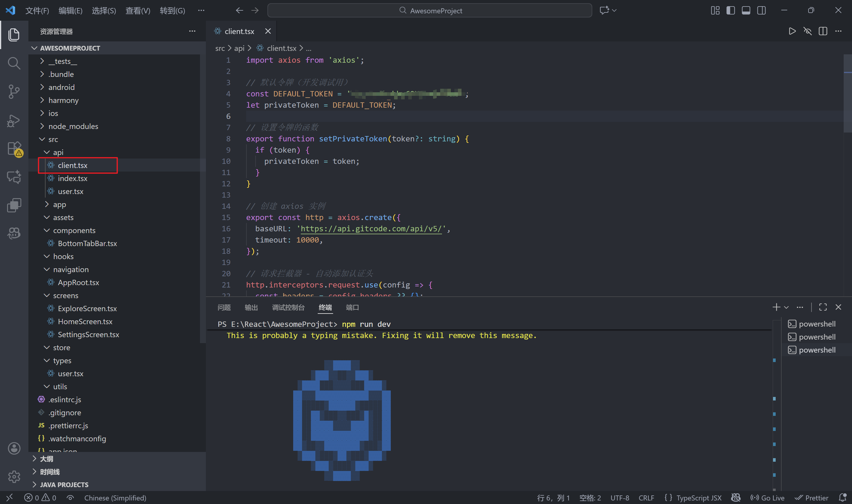The height and width of the screenshot is (504, 852).
Task: Open the Source Control view
Action: coord(14,92)
